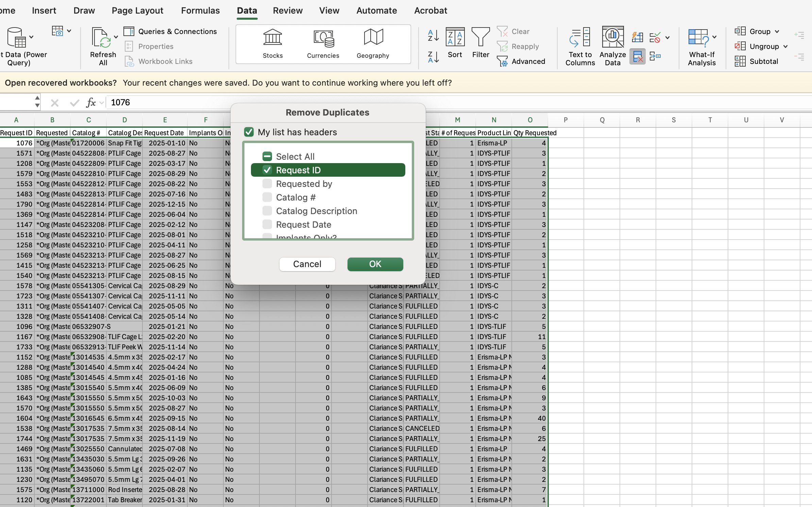Viewport: 812px width, 507px height.
Task: Click the Filter funnel icon
Action: (480, 37)
